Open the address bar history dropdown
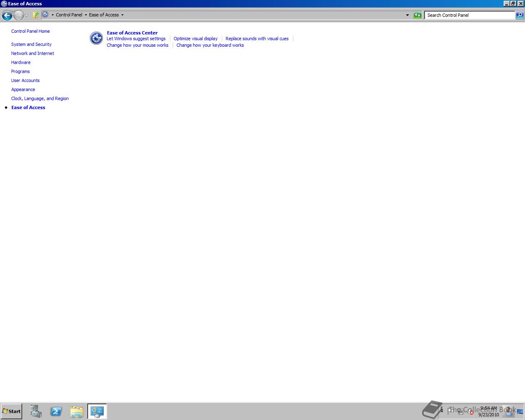 pos(407,15)
